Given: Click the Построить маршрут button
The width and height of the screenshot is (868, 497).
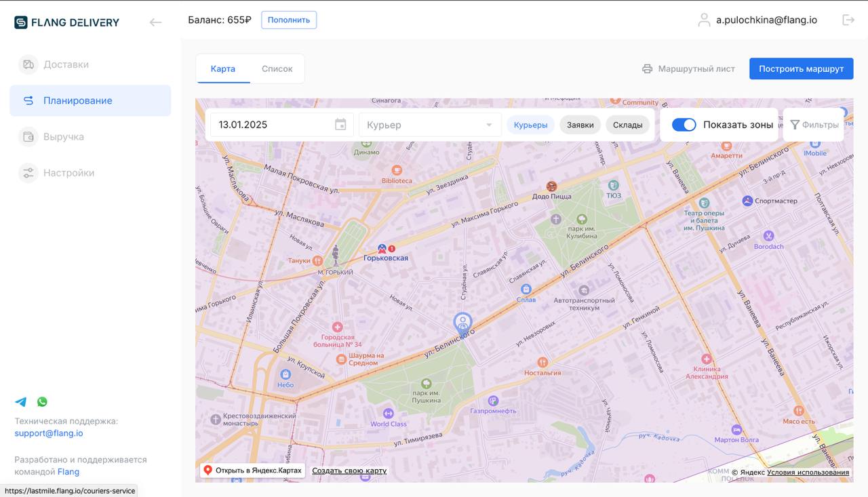Looking at the screenshot, I should click(x=801, y=68).
